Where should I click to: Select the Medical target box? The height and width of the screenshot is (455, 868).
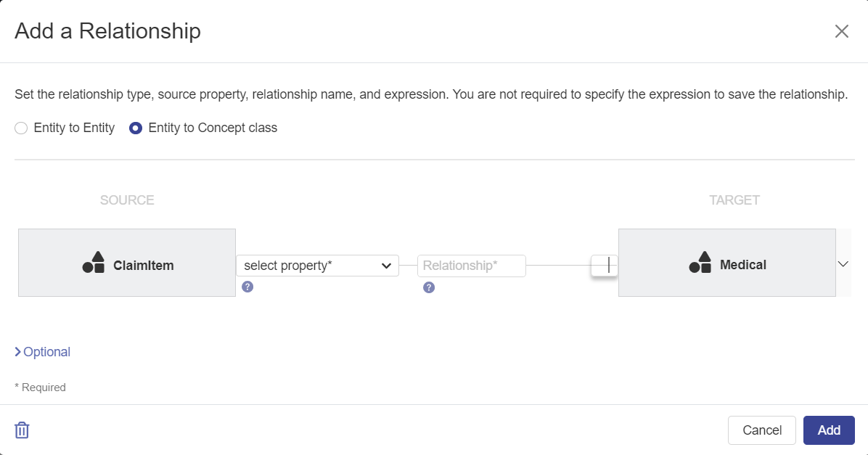[x=727, y=262]
